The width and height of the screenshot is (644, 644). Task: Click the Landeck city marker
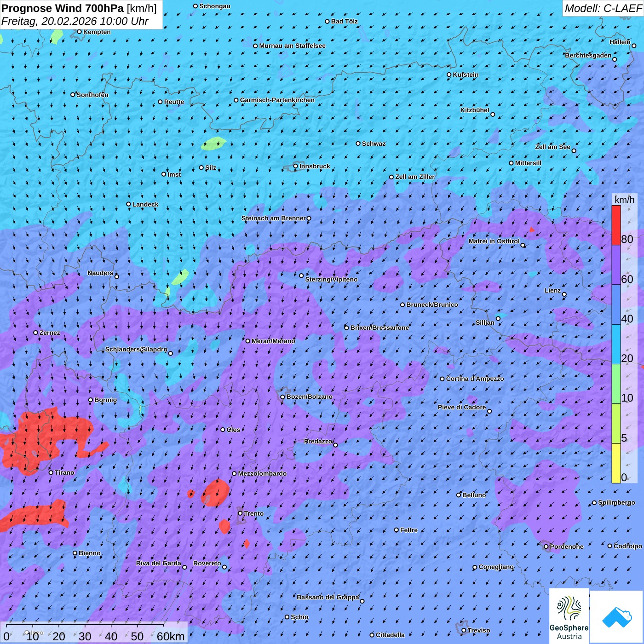point(129,204)
